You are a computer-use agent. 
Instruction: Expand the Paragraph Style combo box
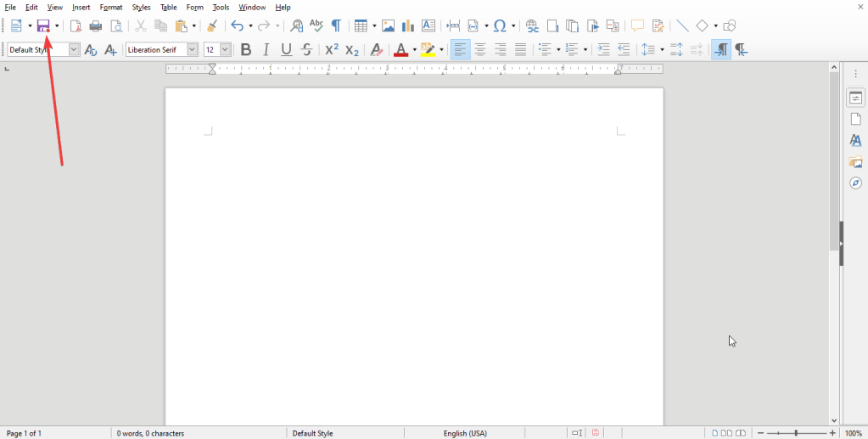point(74,50)
